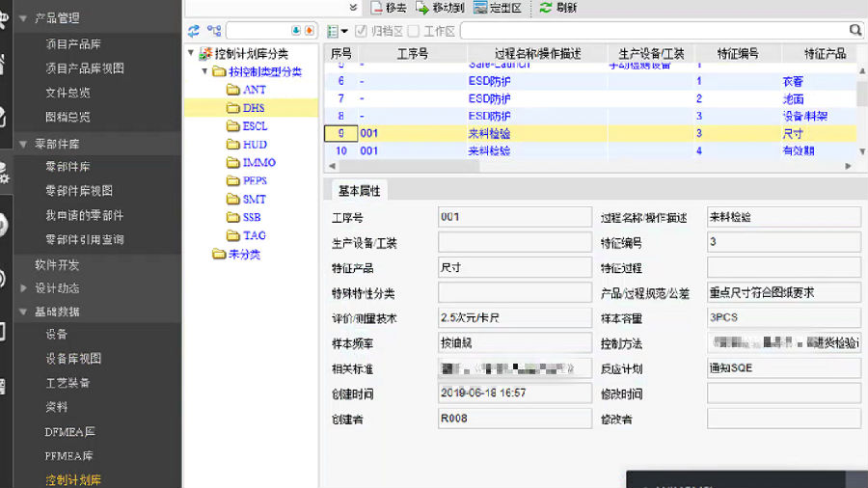Viewport: 868px width, 488px height.
Task: Enable the 工作区 checkbox
Action: point(414,32)
